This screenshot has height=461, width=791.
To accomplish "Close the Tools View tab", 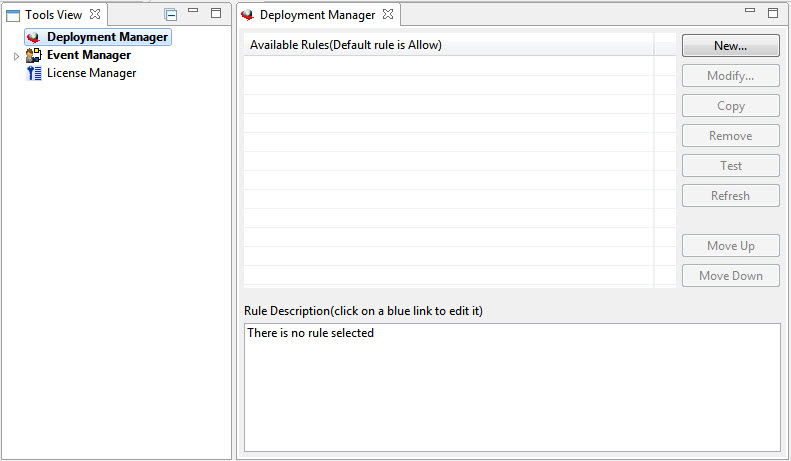I will point(95,14).
